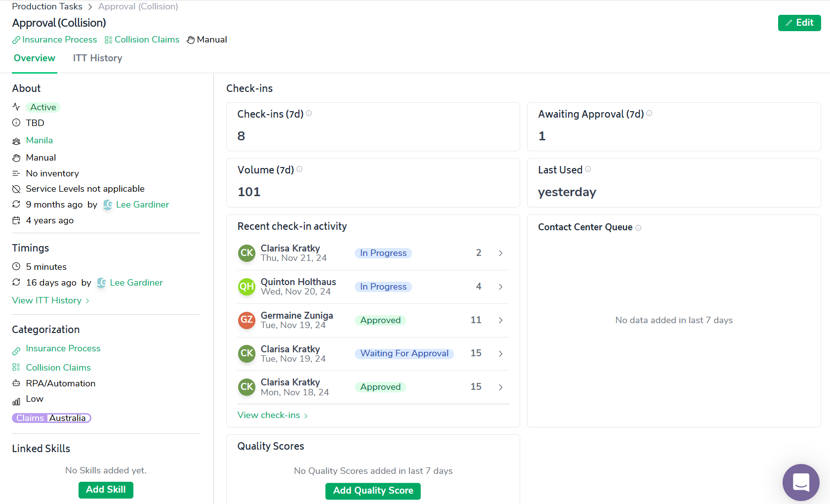The width and height of the screenshot is (830, 504).
Task: Show info tooltip for Check-ins (7d)
Action: (x=309, y=114)
